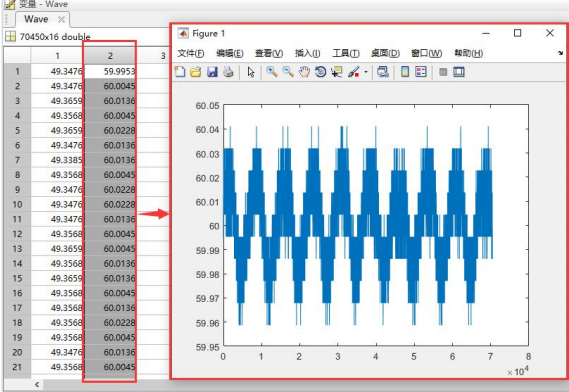Print the figure

pyautogui.click(x=228, y=72)
